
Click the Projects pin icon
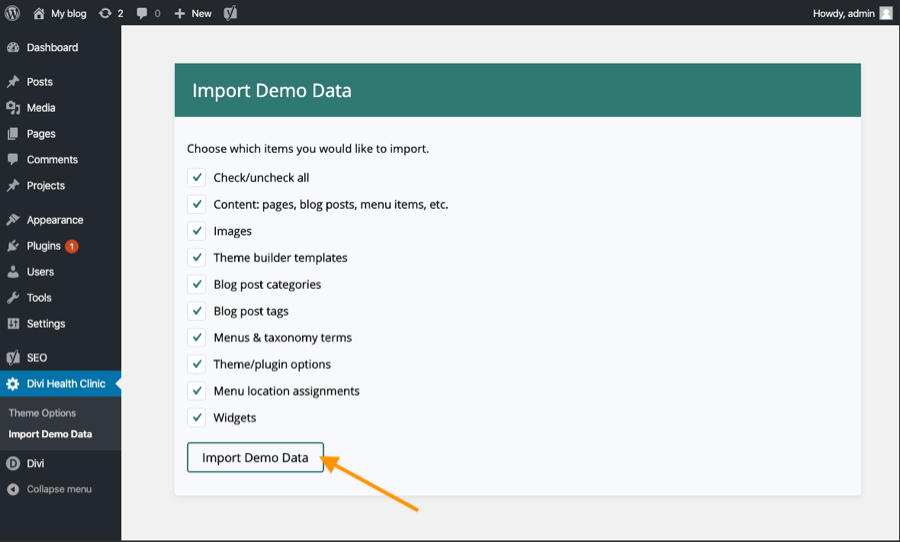[x=13, y=185]
